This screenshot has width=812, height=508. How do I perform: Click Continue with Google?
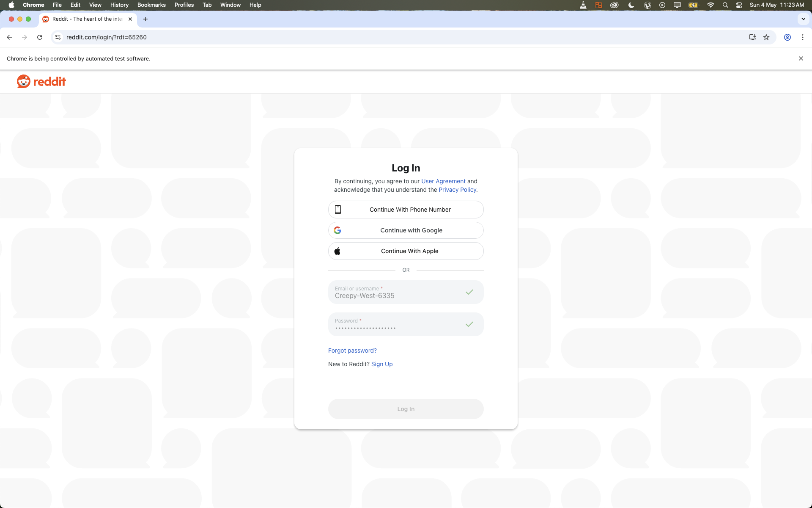click(406, 230)
